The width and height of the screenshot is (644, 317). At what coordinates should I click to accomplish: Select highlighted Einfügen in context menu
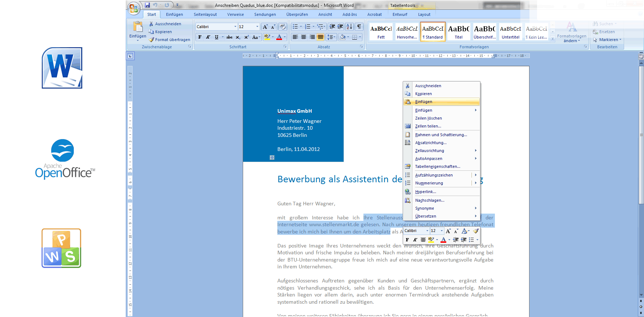pyautogui.click(x=442, y=102)
